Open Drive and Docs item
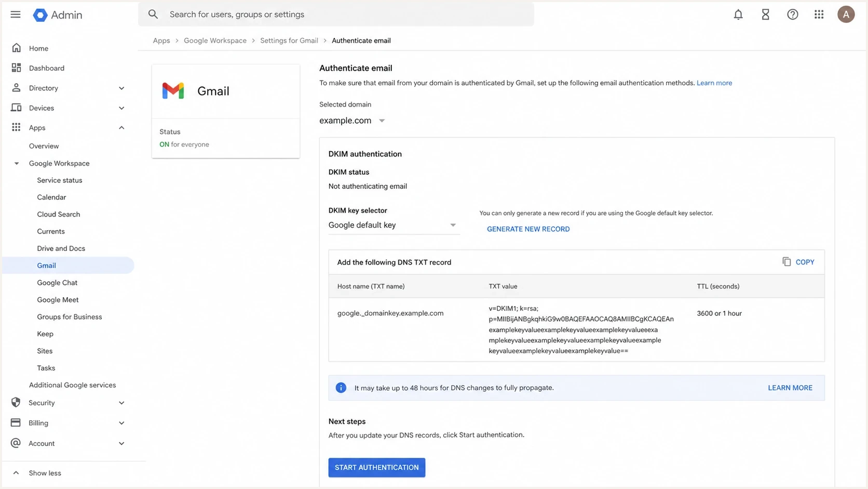The image size is (868, 489). point(61,248)
